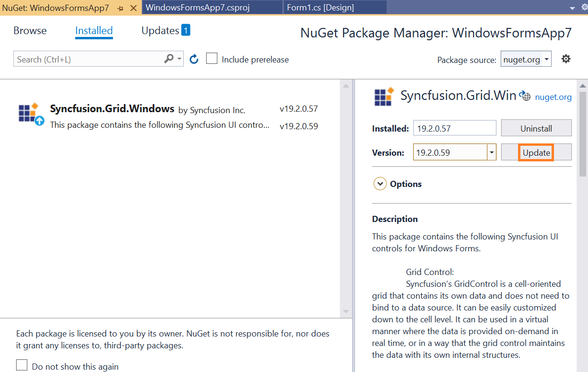Click the Update button
Viewport: 588px width, 372px height.
(536, 152)
